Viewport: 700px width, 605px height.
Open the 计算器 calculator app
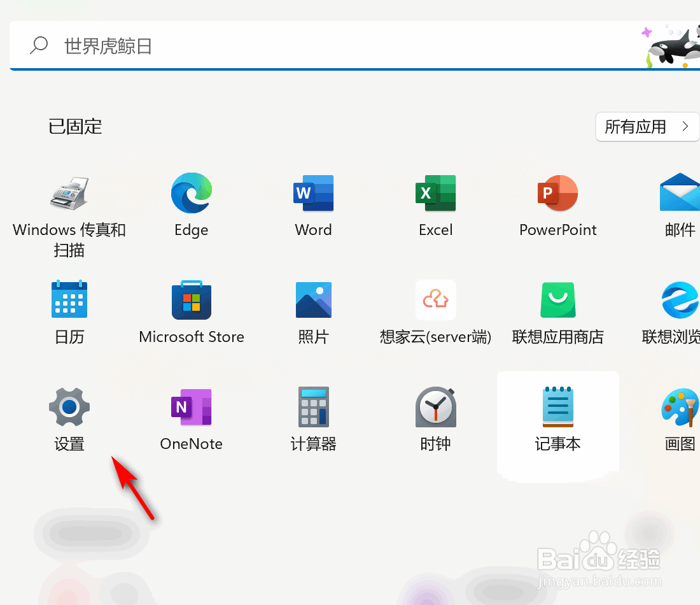click(x=313, y=407)
